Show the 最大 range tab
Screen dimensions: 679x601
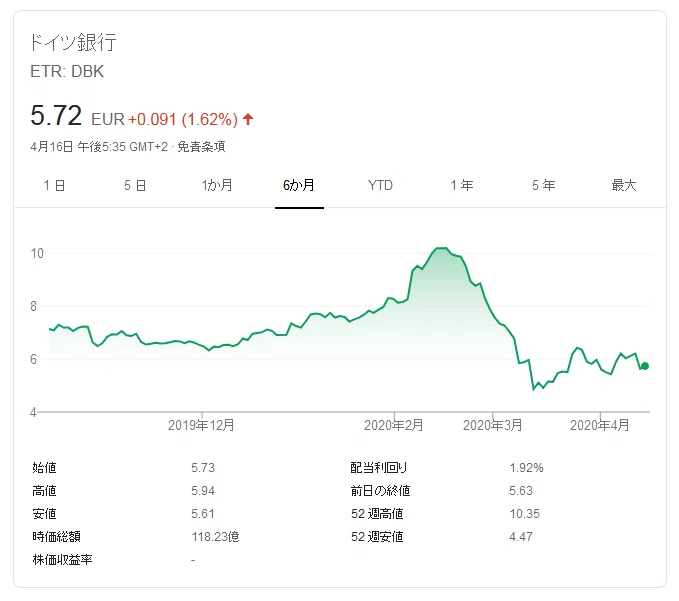[624, 185]
